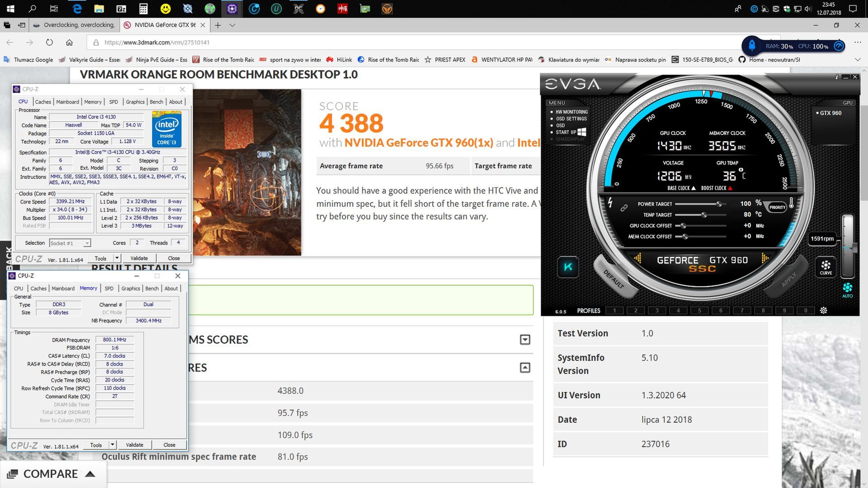
Task: Collapse the expanded results section arrow
Action: click(x=525, y=368)
